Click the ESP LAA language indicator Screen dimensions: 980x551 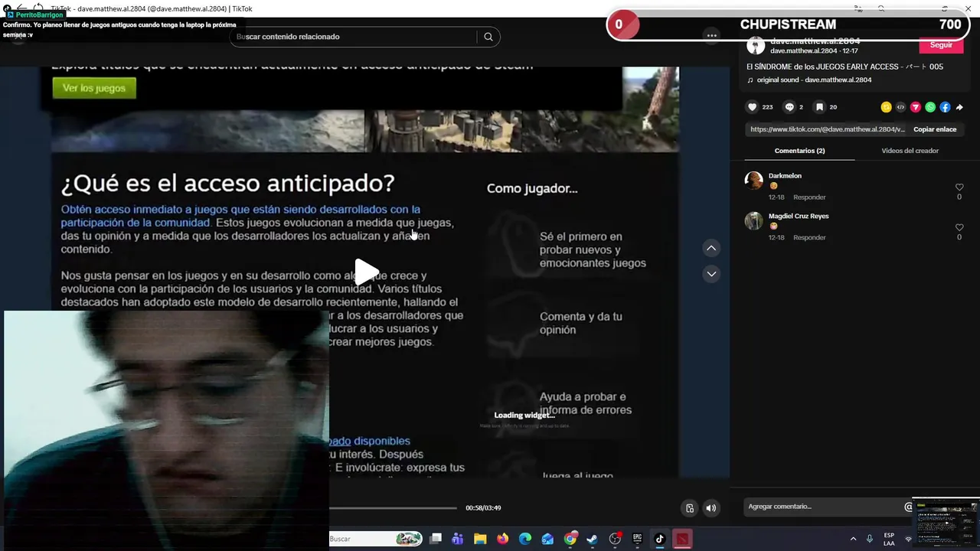889,539
